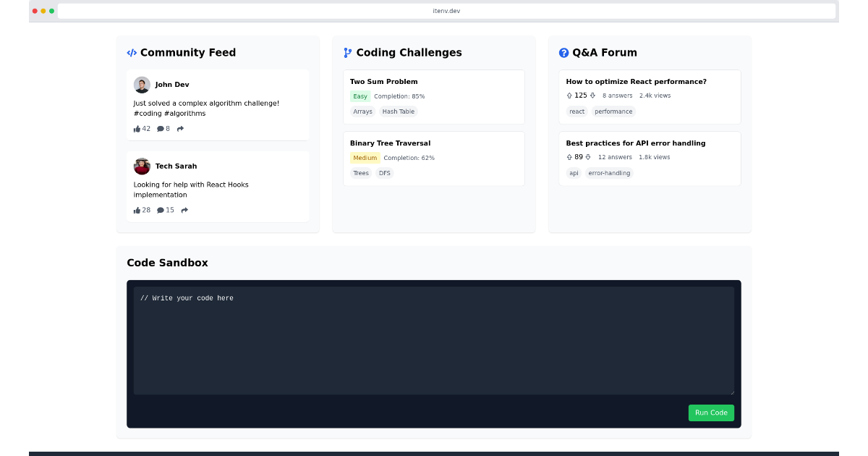Click the Easy difficulty badge

click(360, 96)
